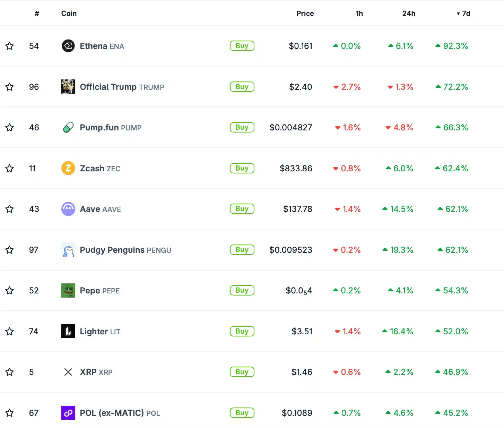Click the Ethena coin logo icon

point(68,46)
